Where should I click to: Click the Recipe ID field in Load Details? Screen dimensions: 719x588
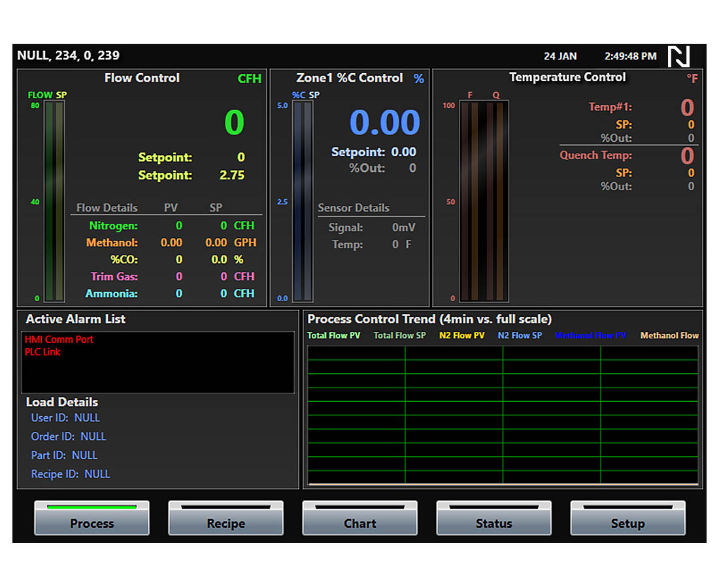pos(71,474)
